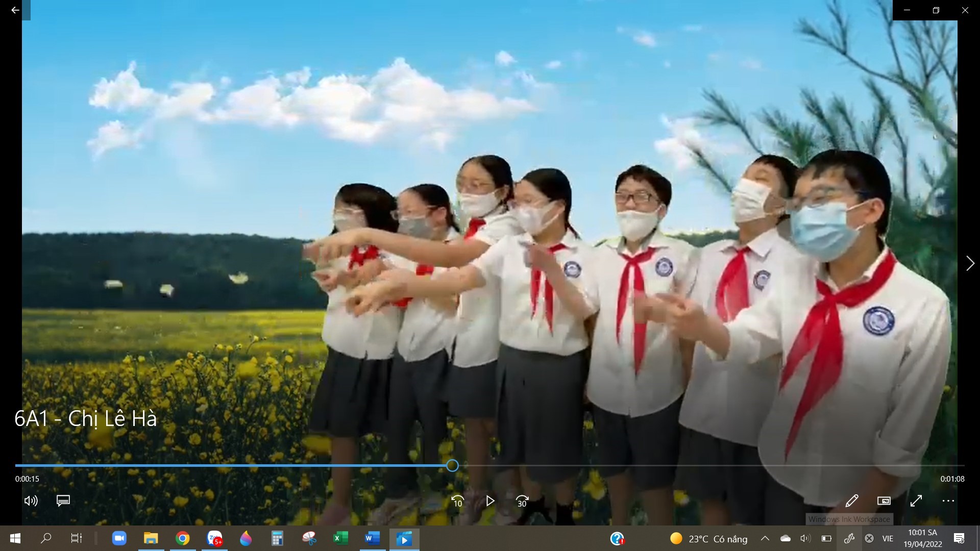Skip forward 30 seconds
Image resolution: width=980 pixels, height=551 pixels.
(522, 502)
